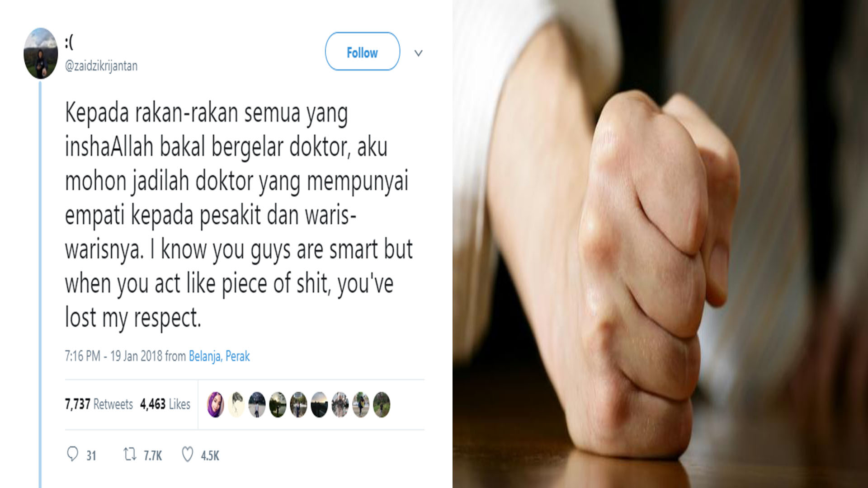Open first liker avatar with purple hijab
This screenshot has height=488, width=868.
[216, 404]
